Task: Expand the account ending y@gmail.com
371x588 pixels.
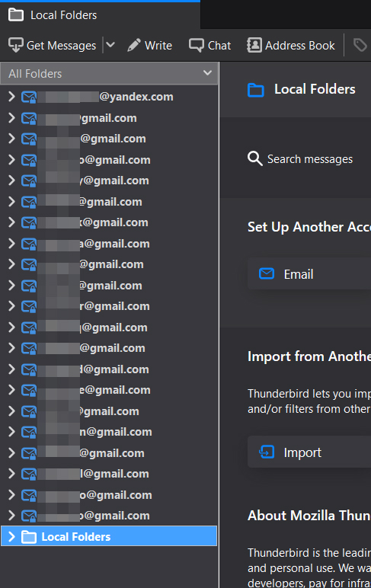Action: (x=11, y=181)
